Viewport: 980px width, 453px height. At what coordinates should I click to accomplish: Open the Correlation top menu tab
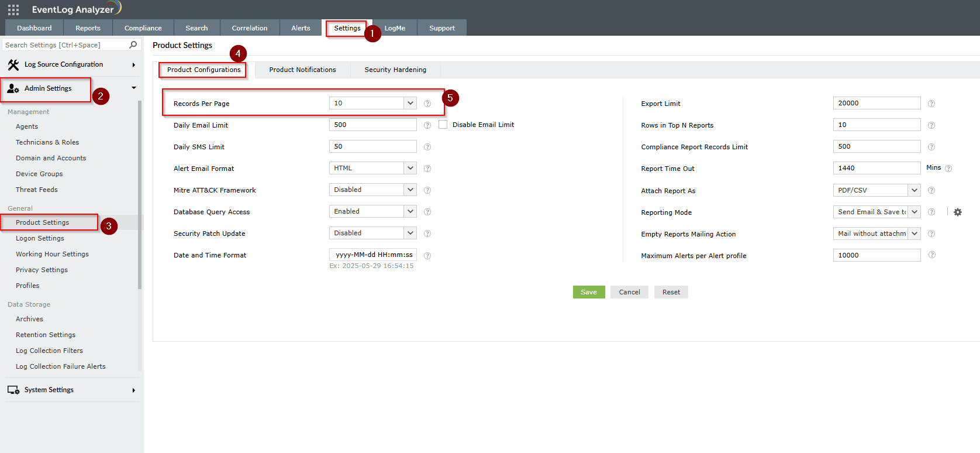coord(250,28)
